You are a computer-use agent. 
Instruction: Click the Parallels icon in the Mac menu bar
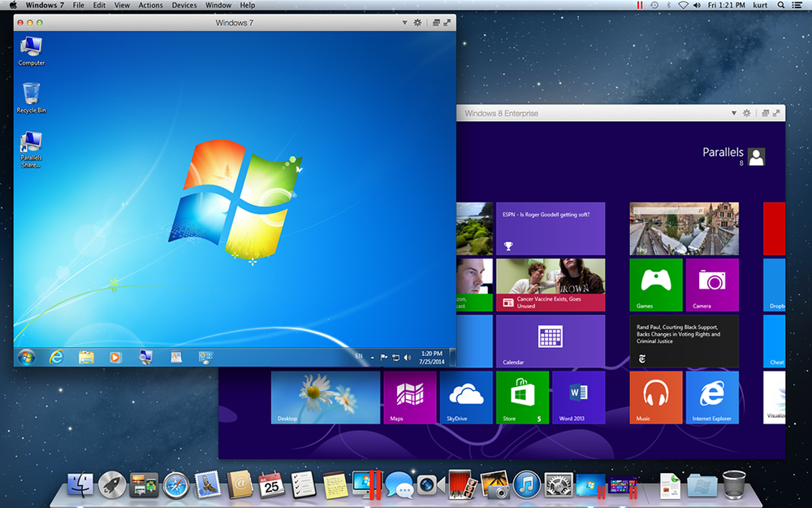pos(638,6)
